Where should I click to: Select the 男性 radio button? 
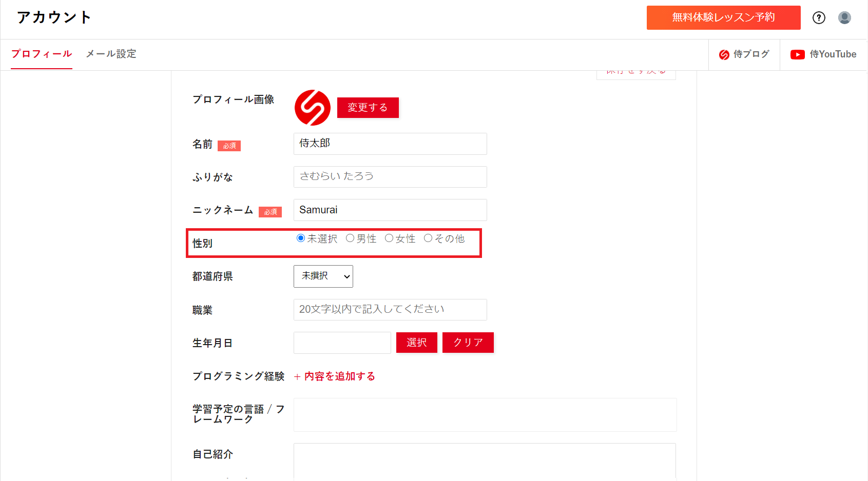click(350, 238)
